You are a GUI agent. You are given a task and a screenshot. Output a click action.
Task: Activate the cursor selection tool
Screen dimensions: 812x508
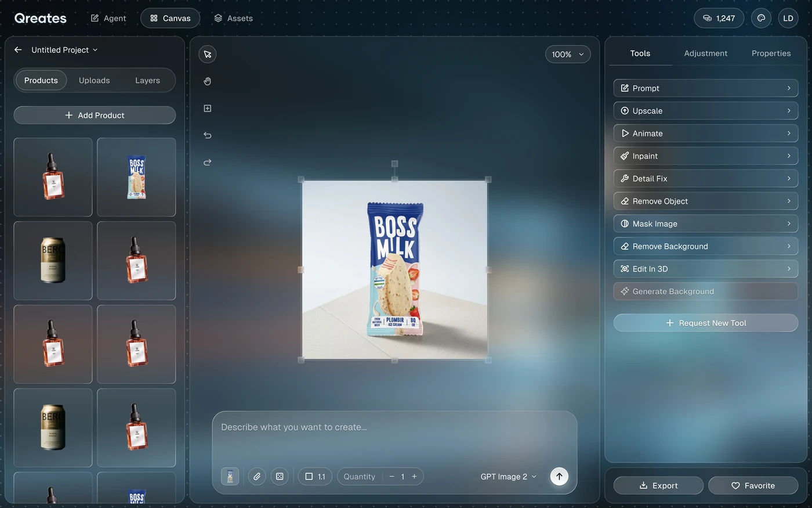point(208,54)
